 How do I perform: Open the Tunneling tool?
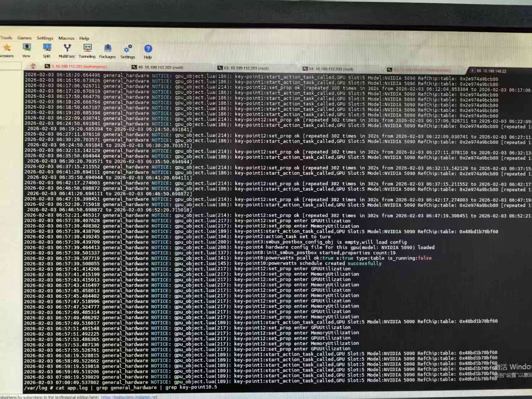click(87, 48)
